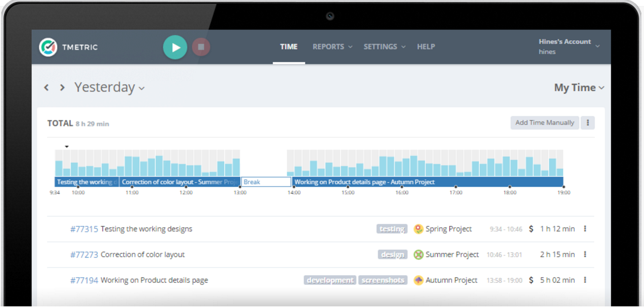Expand the SETTINGS menu
Screen dimensions: 644x307
[384, 47]
